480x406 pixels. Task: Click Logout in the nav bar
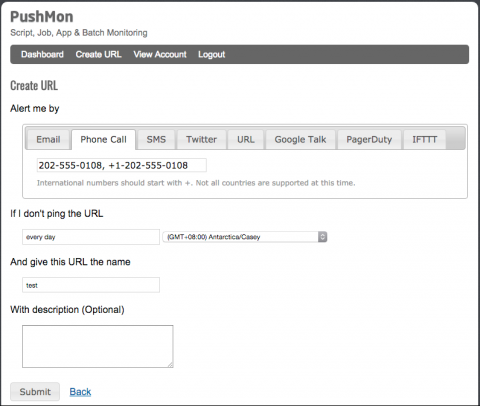pos(212,54)
